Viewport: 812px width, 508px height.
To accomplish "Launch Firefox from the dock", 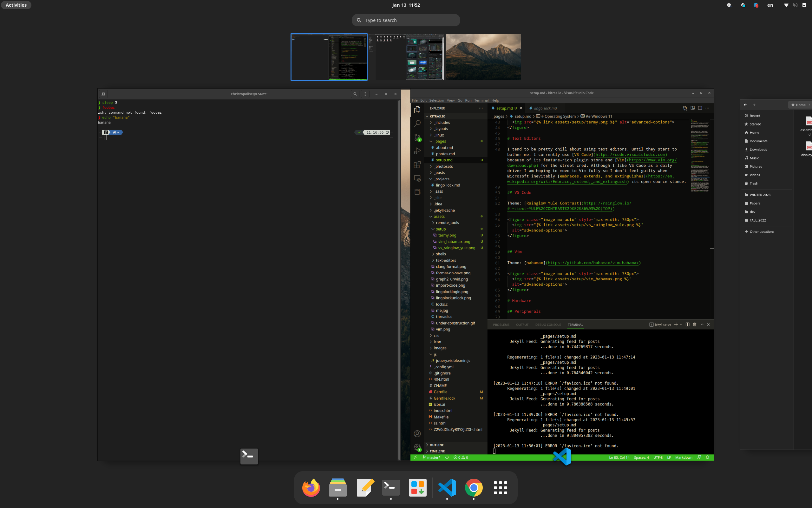I will (x=311, y=487).
